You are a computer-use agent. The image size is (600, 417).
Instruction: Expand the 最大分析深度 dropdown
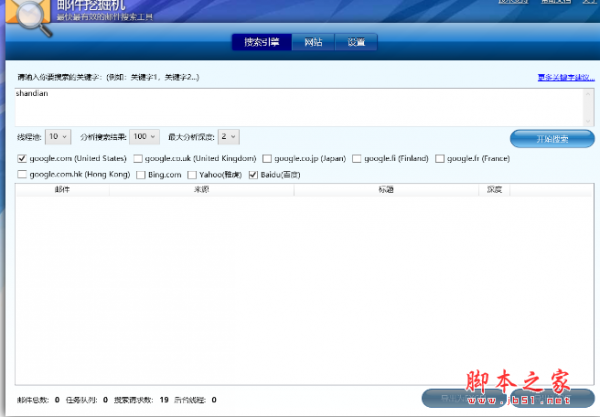229,137
